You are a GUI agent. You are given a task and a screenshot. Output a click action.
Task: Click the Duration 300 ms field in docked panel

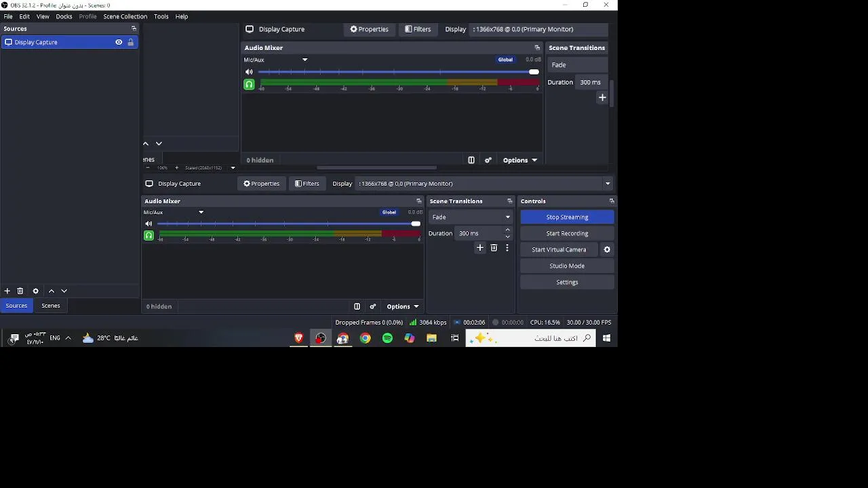479,233
